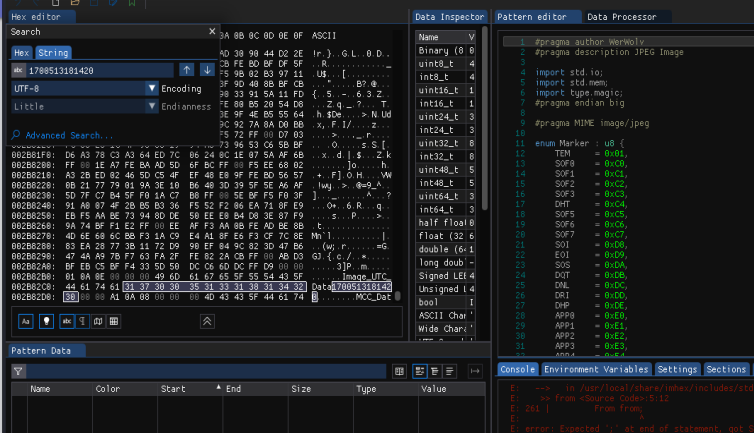The width and height of the screenshot is (754, 433).
Task: Click the table grid icon in hex footer
Action: pos(113,321)
